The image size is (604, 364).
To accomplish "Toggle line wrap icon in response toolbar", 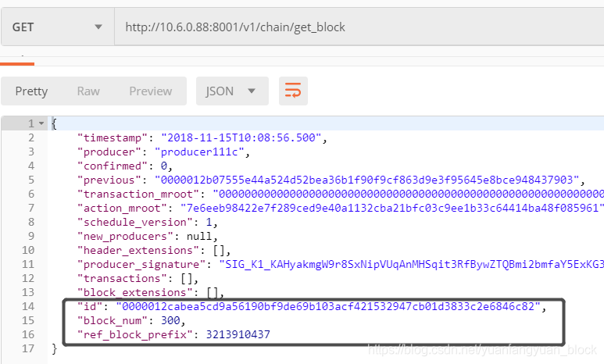I will pos(293,91).
